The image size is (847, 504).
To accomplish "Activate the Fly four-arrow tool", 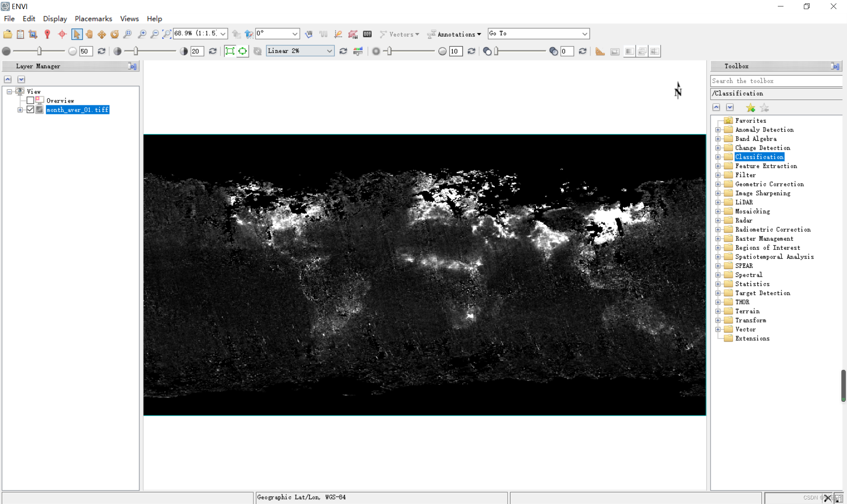I will coord(102,34).
